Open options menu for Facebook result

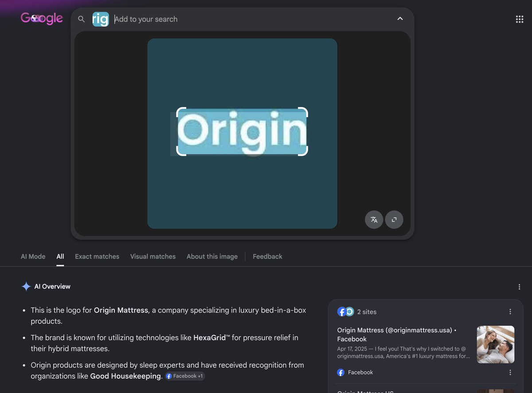[x=510, y=373]
